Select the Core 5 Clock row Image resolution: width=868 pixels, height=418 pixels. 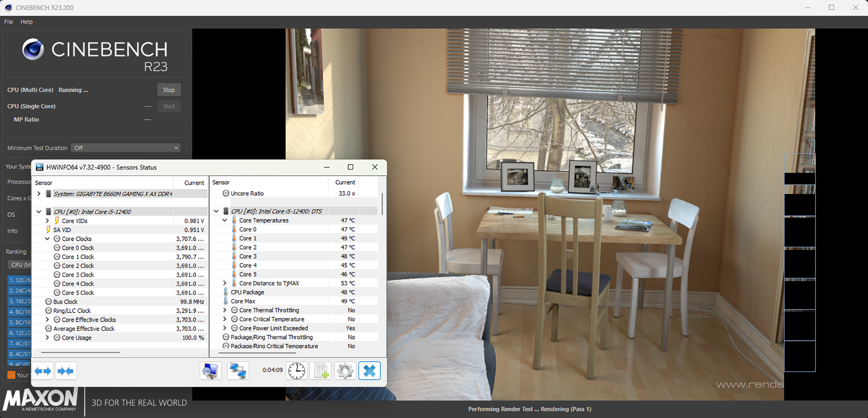point(120,292)
